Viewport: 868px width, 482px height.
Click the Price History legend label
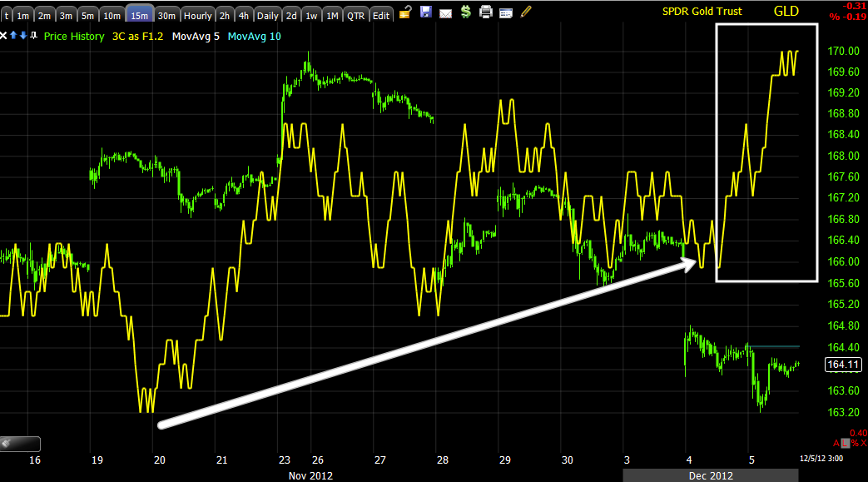click(x=74, y=37)
